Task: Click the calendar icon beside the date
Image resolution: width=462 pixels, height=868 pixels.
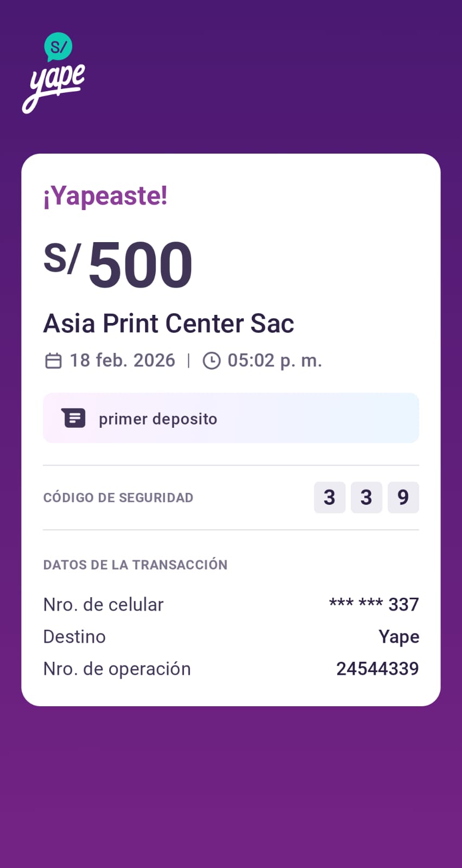Action: (53, 361)
